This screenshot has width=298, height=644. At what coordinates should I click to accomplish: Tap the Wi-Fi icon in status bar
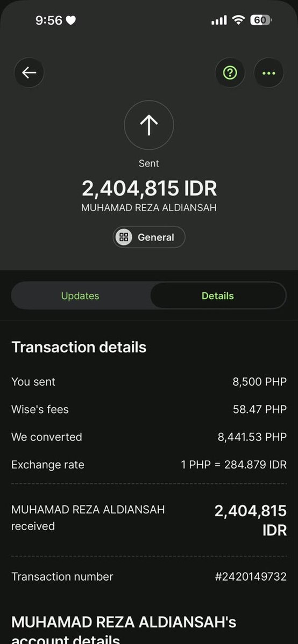point(238,20)
